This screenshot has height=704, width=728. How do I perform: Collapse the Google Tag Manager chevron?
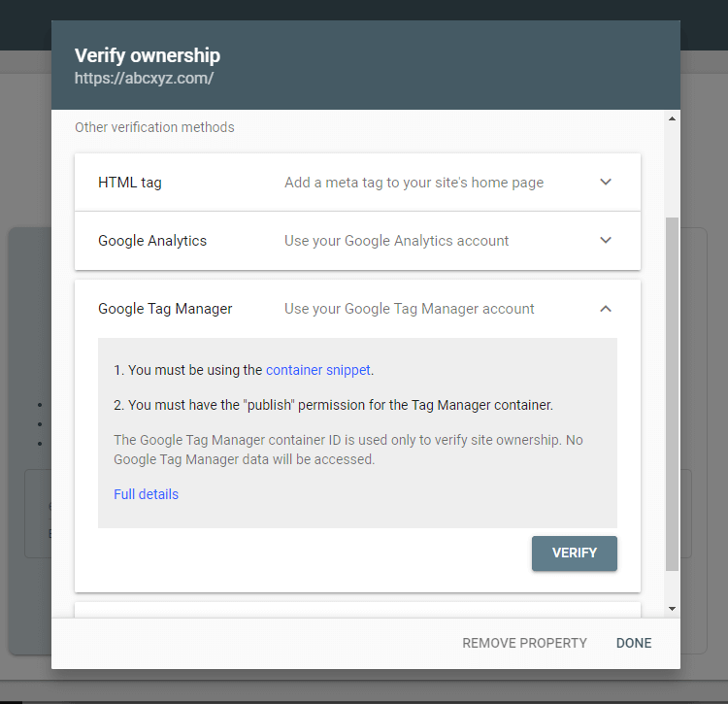pyautogui.click(x=606, y=309)
